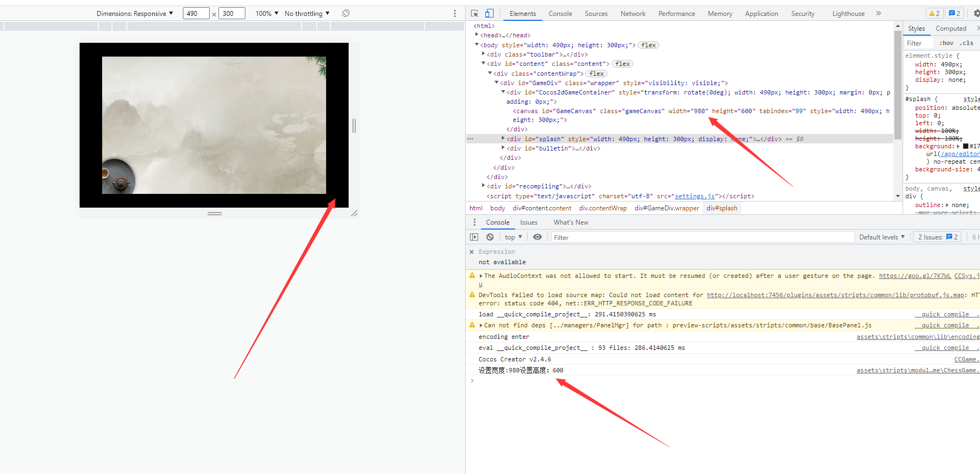Open the No throttling dropdown
The image size is (980, 474).
[x=307, y=13]
